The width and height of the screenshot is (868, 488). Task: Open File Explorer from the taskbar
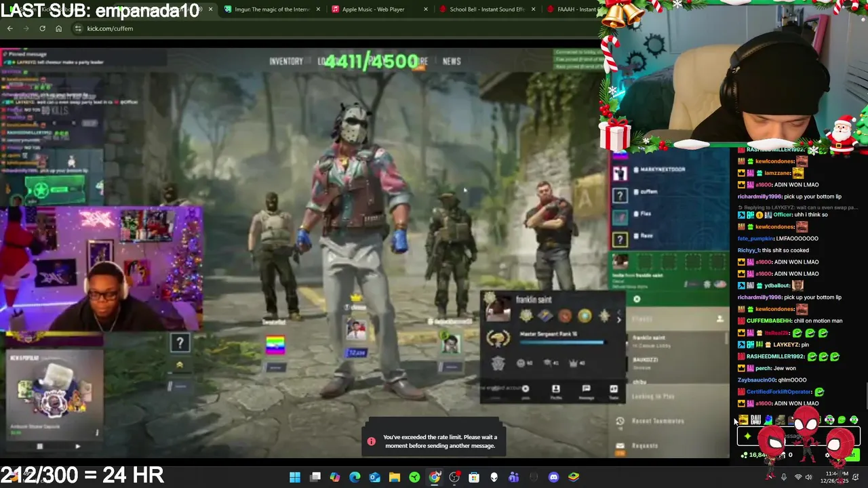click(395, 477)
